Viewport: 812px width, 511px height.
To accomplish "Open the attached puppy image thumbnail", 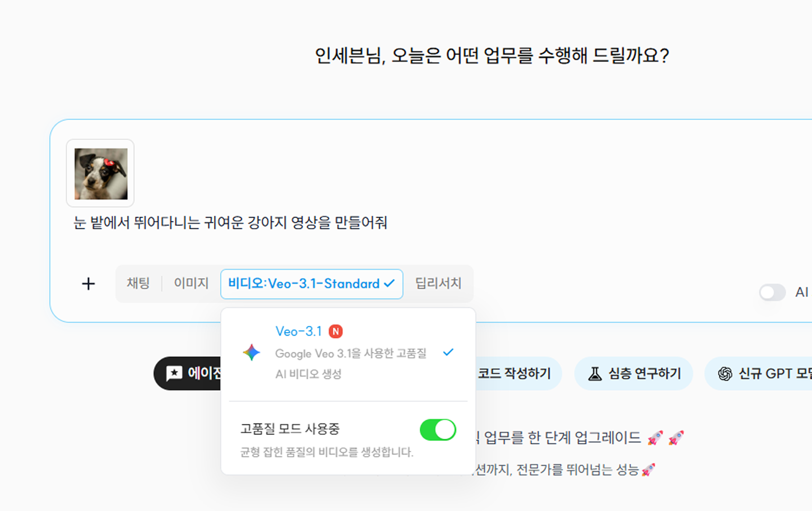I will click(101, 174).
